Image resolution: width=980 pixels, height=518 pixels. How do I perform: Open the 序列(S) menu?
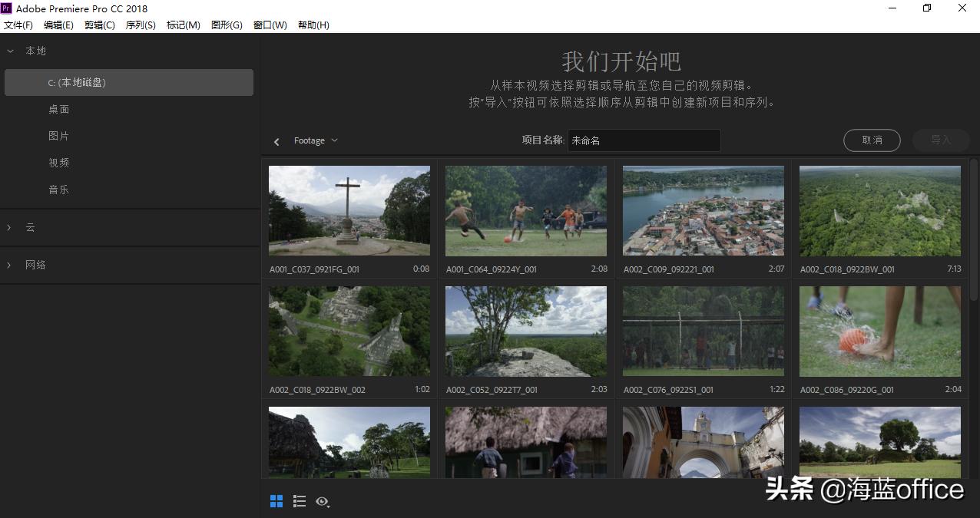pyautogui.click(x=141, y=25)
